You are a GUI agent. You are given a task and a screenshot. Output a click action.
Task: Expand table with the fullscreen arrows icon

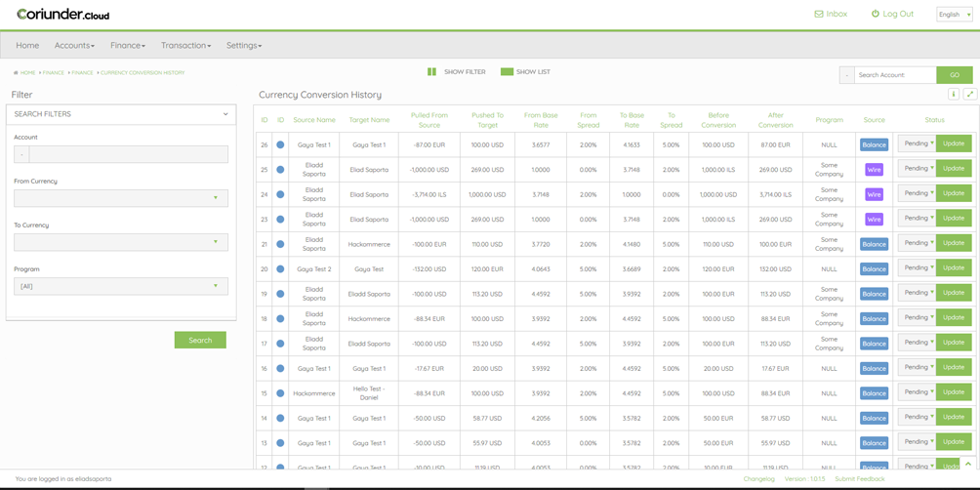point(970,95)
